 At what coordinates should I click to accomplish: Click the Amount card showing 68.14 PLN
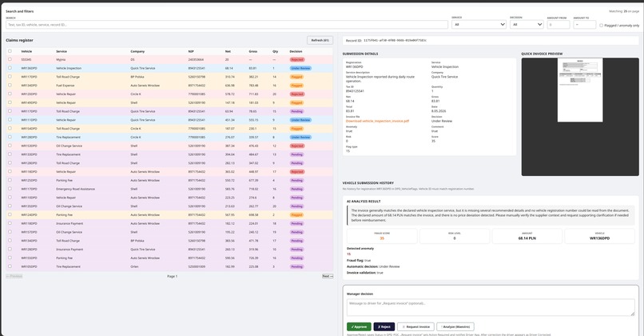527,236
